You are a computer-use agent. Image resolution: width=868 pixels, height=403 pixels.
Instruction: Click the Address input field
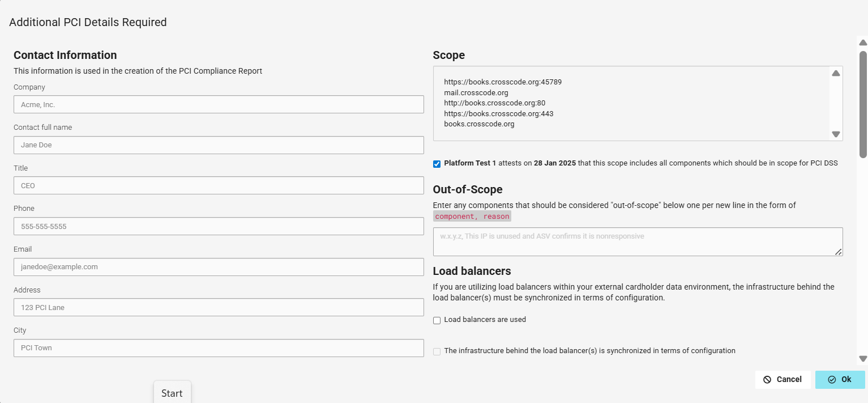tap(219, 307)
